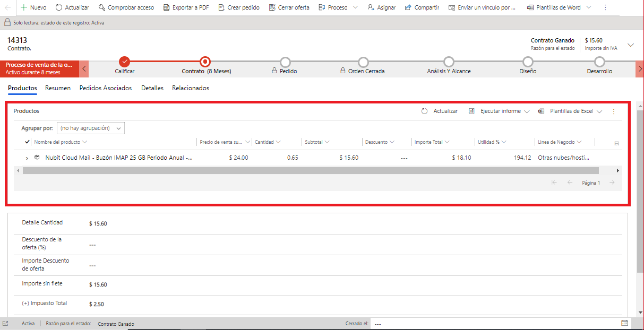
Task: Toggle select-all checkmark in products grid
Action: [x=27, y=142]
